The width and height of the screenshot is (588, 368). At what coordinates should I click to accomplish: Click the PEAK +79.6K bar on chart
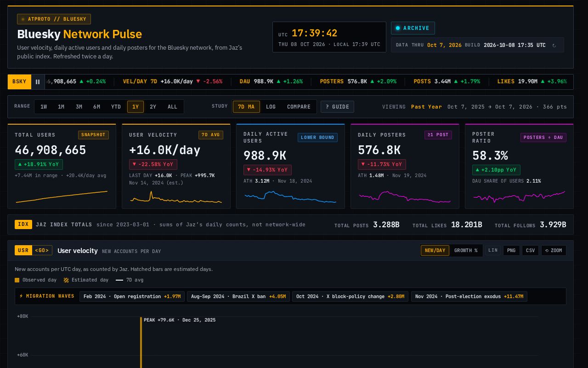pos(141,342)
